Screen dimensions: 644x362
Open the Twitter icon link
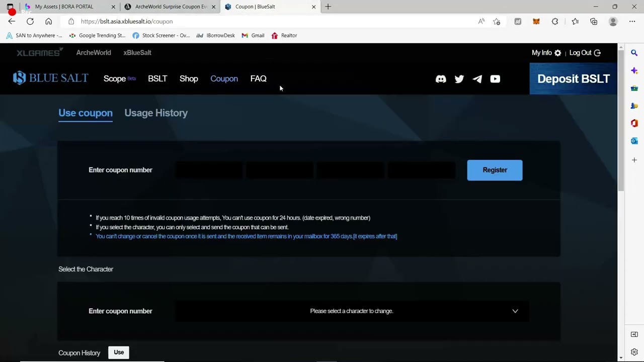click(x=459, y=79)
